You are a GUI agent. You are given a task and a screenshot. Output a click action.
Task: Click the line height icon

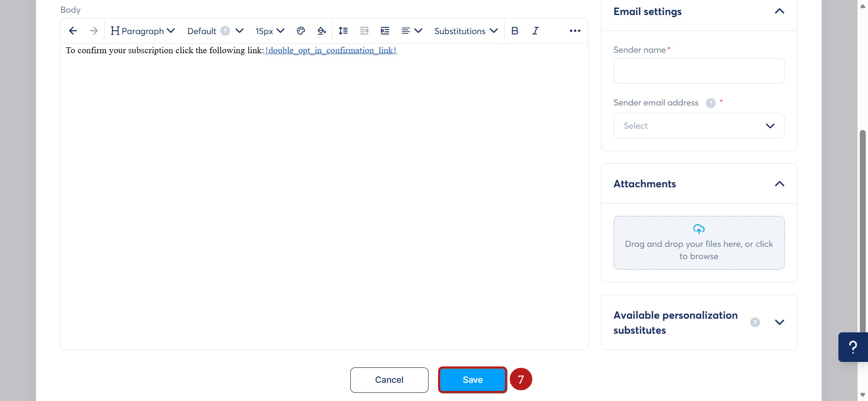343,31
